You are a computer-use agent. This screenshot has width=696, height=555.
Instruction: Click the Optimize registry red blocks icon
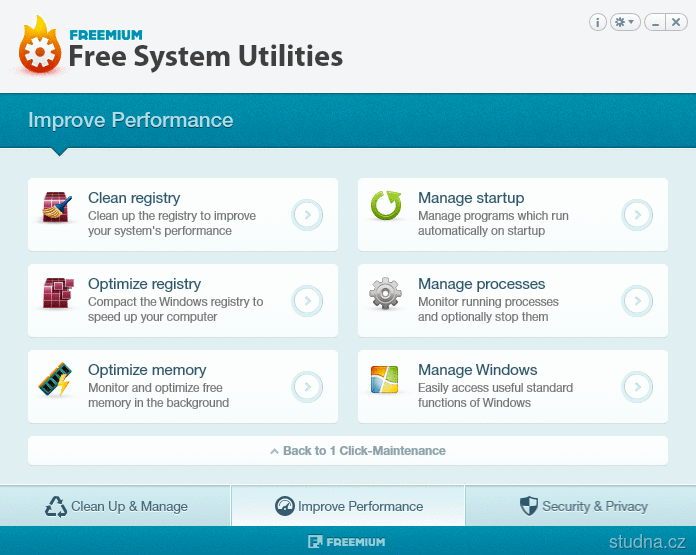click(x=58, y=293)
